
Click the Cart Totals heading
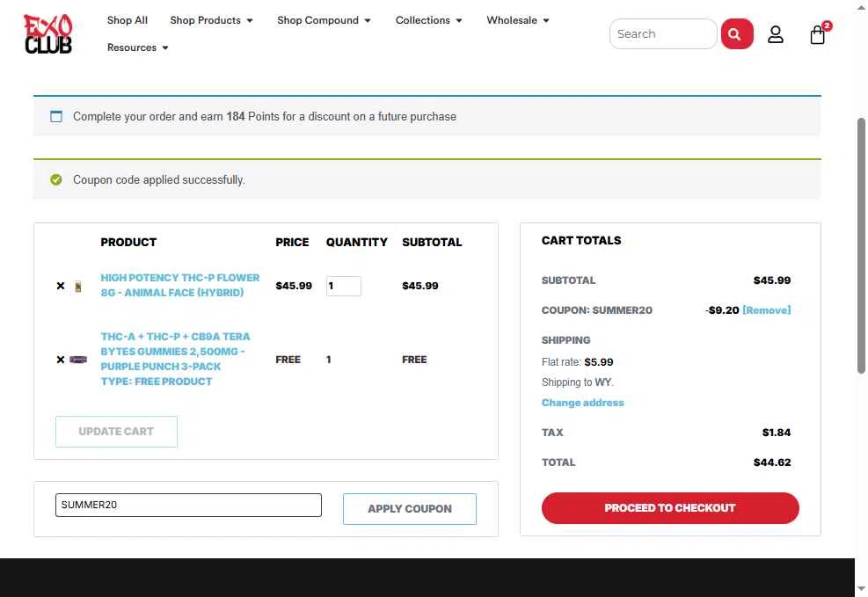pos(581,241)
